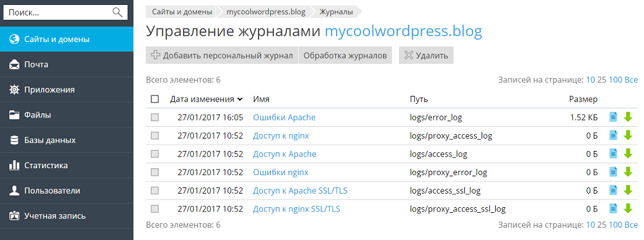Image resolution: width=644 pixels, height=240 pixels.
Task: Download logs/error_log with the green arrow
Action: tap(627, 117)
